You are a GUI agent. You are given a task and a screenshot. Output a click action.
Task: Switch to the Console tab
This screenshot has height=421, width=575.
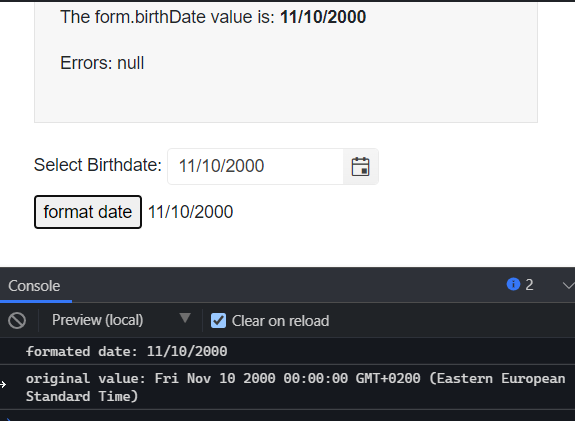tap(34, 286)
